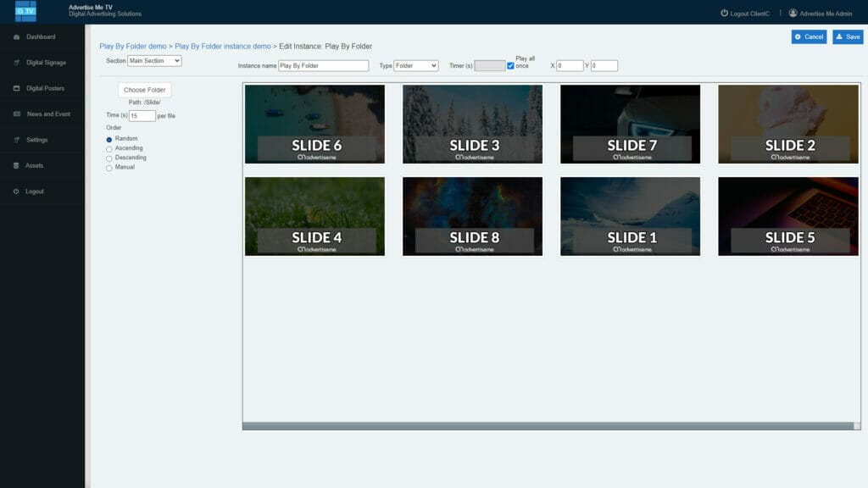Click the Digital Posters screen icon
The height and width of the screenshot is (488, 868).
click(x=14, y=87)
